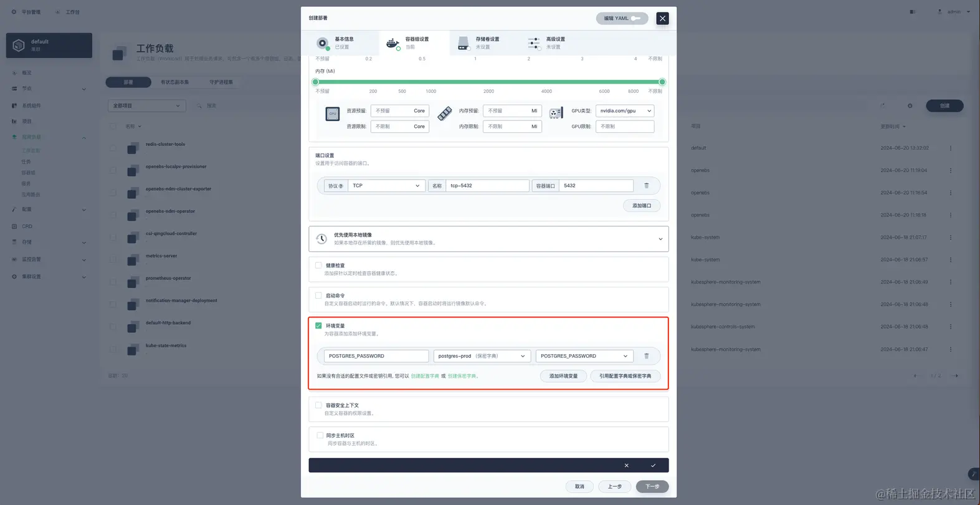The width and height of the screenshot is (980, 505).
Task: Click the CPU chip icon in resources
Action: 332,113
